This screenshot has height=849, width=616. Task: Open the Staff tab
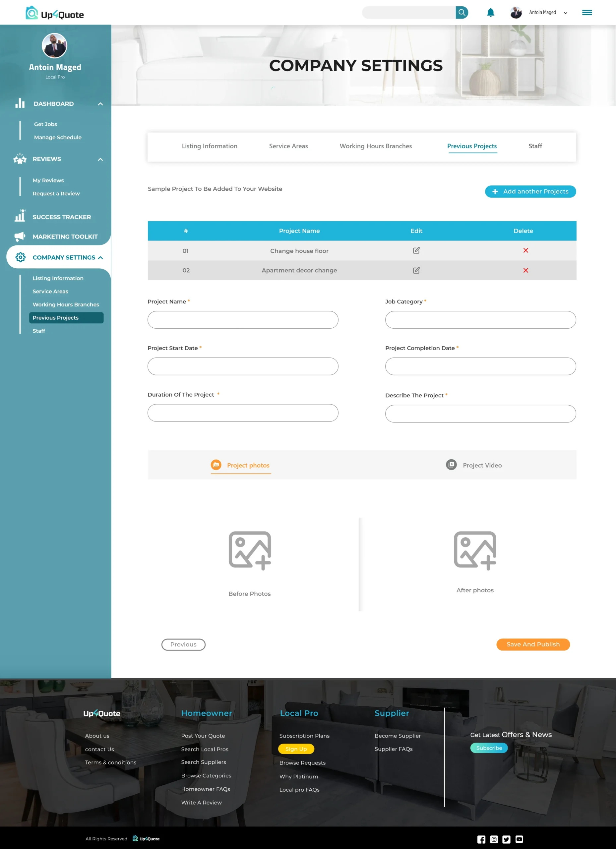(x=535, y=146)
